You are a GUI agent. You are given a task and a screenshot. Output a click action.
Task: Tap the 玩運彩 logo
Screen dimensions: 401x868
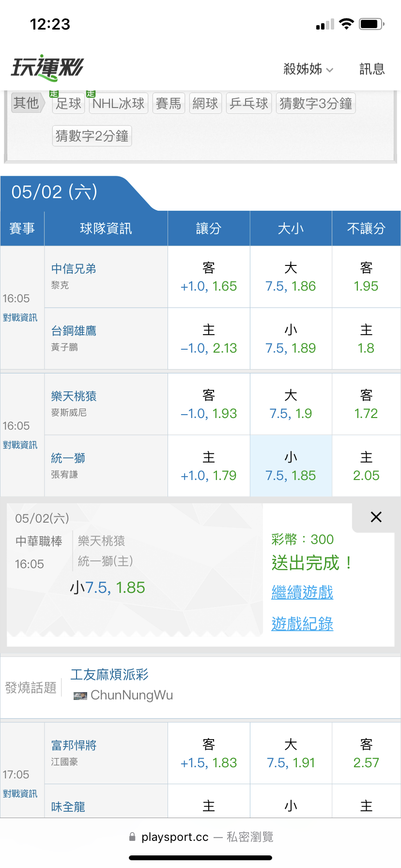47,68
